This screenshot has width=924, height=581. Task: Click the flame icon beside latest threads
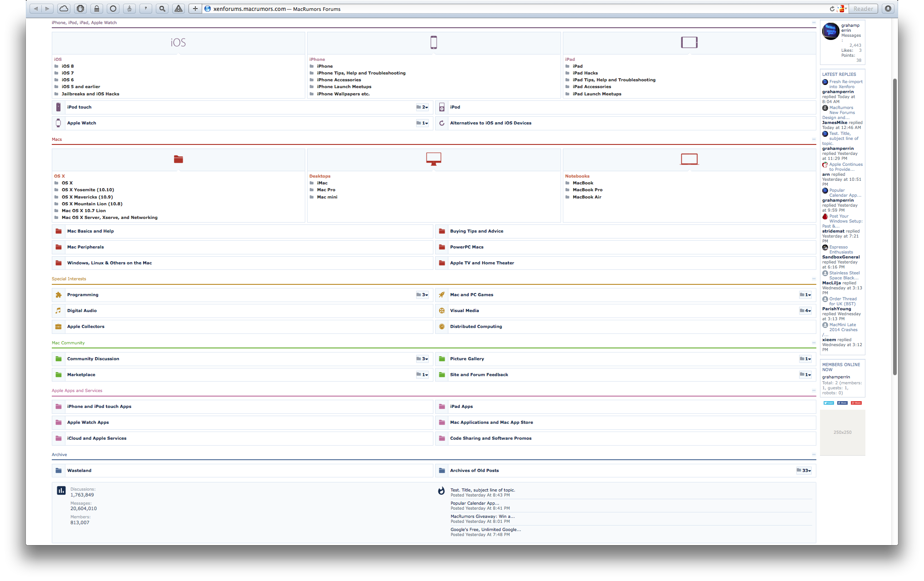(441, 491)
